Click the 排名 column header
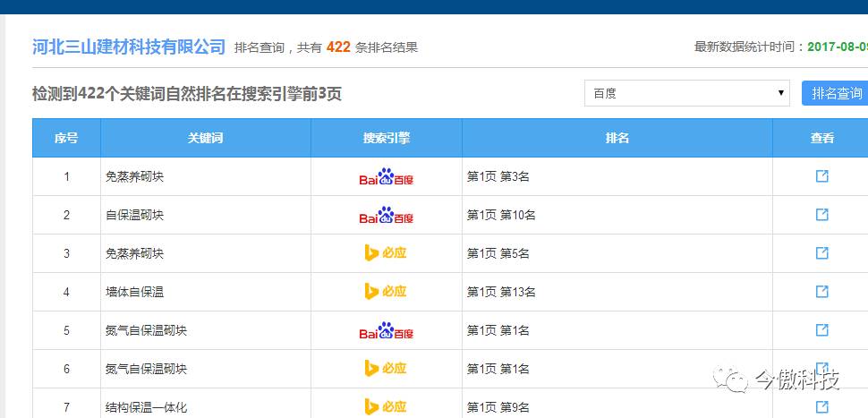868x418 pixels. point(617,138)
